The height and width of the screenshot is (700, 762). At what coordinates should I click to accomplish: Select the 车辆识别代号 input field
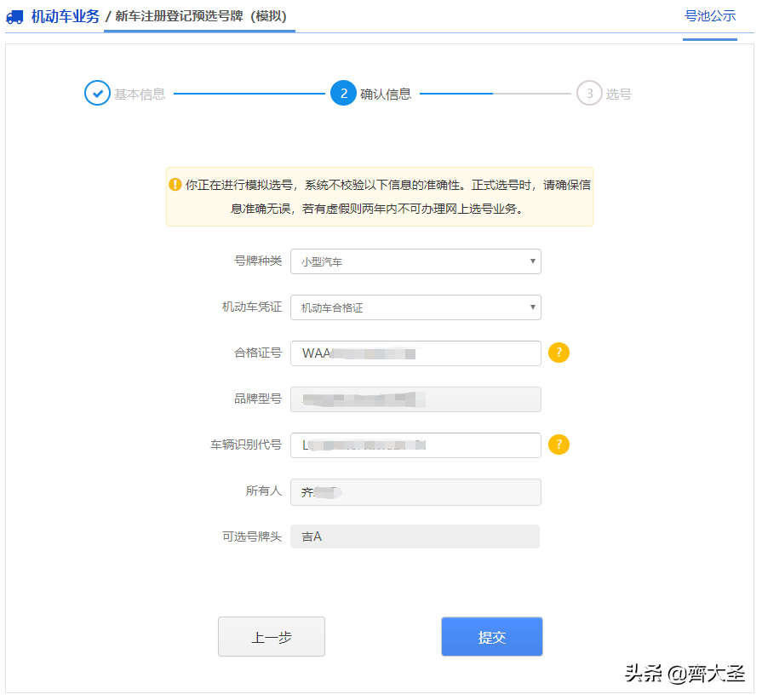click(415, 445)
